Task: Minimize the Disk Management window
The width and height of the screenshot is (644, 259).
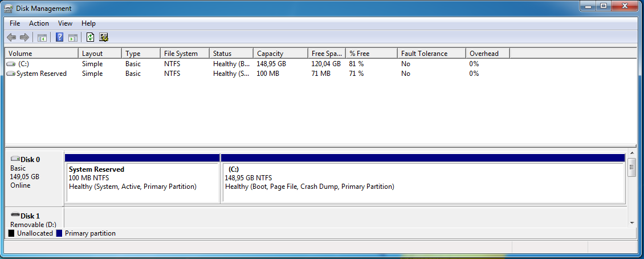Action: coord(588,6)
